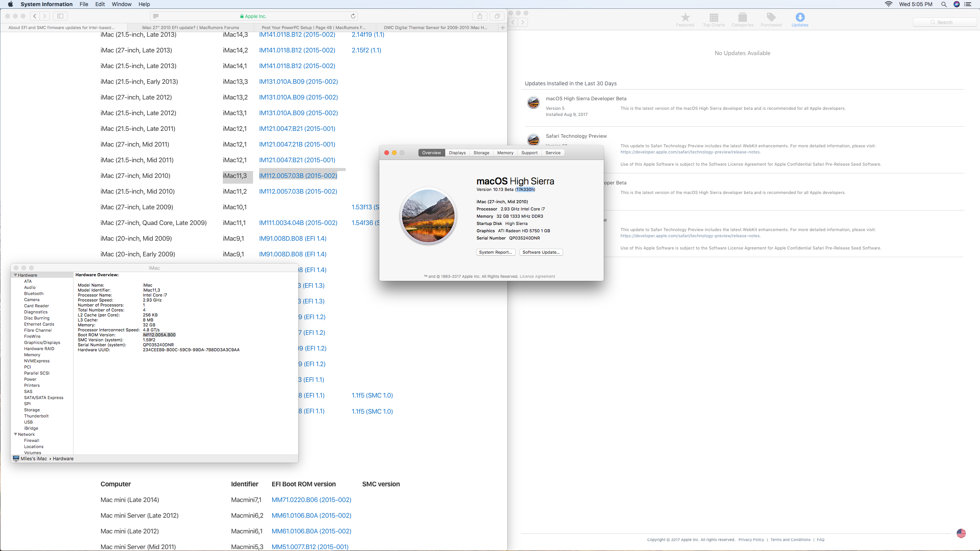Open the File menu
The image size is (980, 551).
tap(84, 4)
